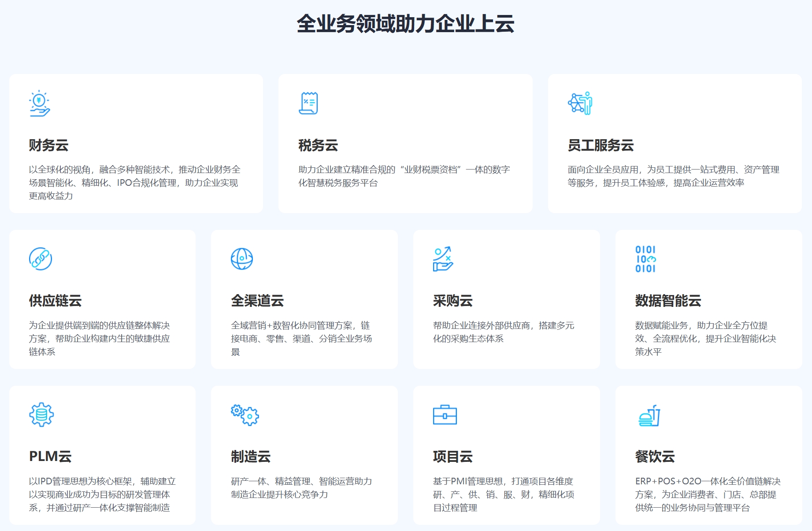The height and width of the screenshot is (531, 812).
Task: Click the 全业务领域助力企业上云 page heading
Action: pyautogui.click(x=405, y=24)
